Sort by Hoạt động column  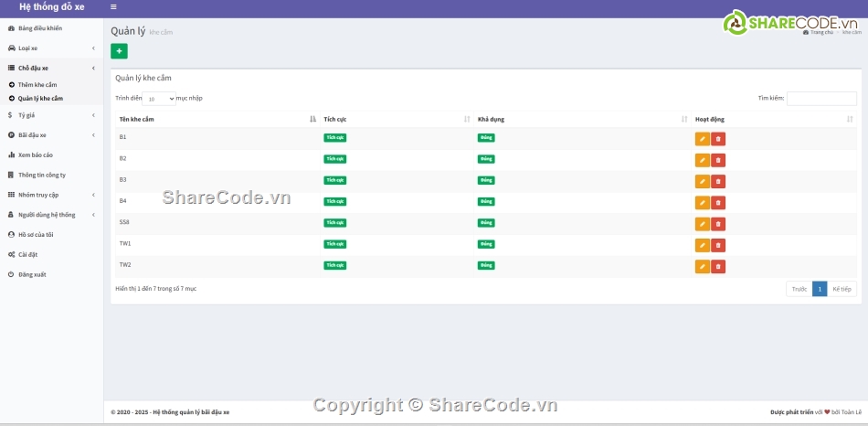point(774,119)
